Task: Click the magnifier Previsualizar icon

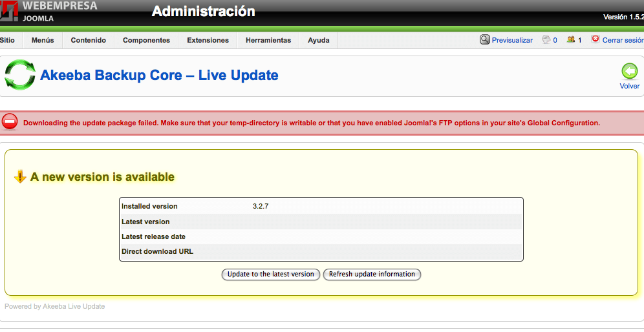Action: click(485, 40)
